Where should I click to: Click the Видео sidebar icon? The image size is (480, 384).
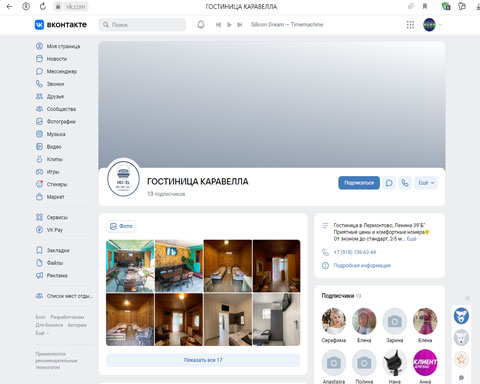(x=39, y=146)
